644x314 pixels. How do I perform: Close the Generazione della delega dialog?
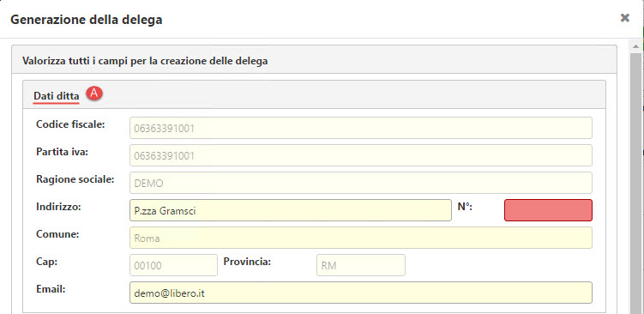[x=624, y=18]
